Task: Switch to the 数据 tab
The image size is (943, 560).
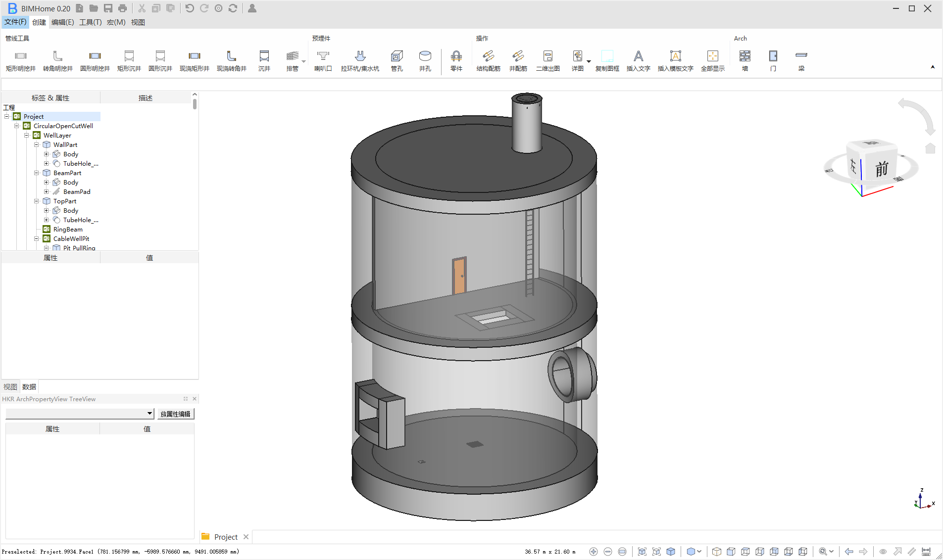Action: (29, 387)
